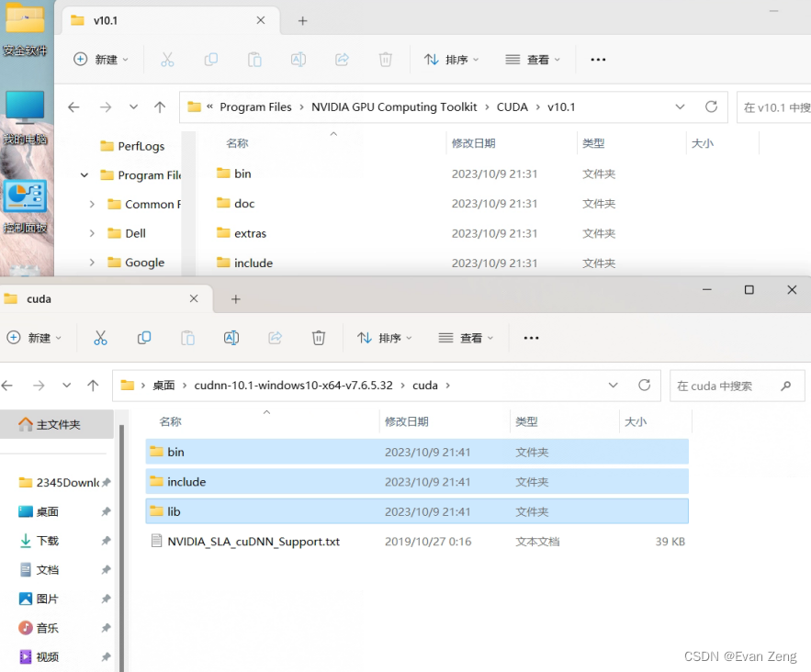Click the search field in the v10.1 window
811x672 pixels.
pos(774,107)
